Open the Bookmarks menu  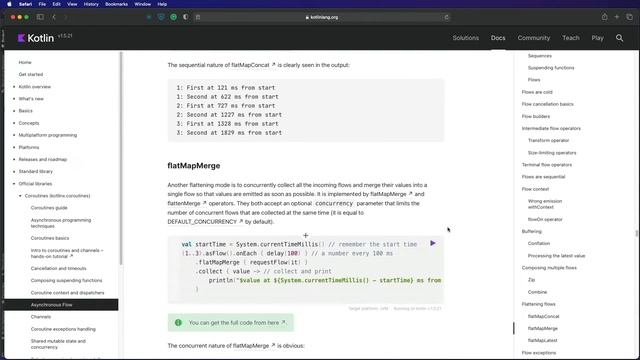tap(116, 4)
